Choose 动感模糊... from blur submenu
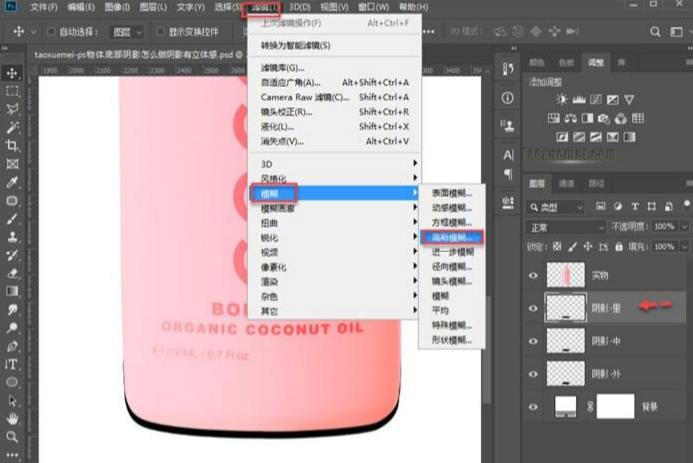Screen dimensions: 693x463 click(452, 208)
